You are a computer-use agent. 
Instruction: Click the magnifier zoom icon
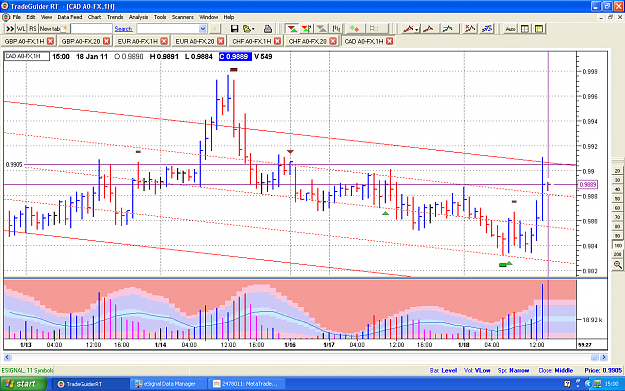(x=617, y=265)
